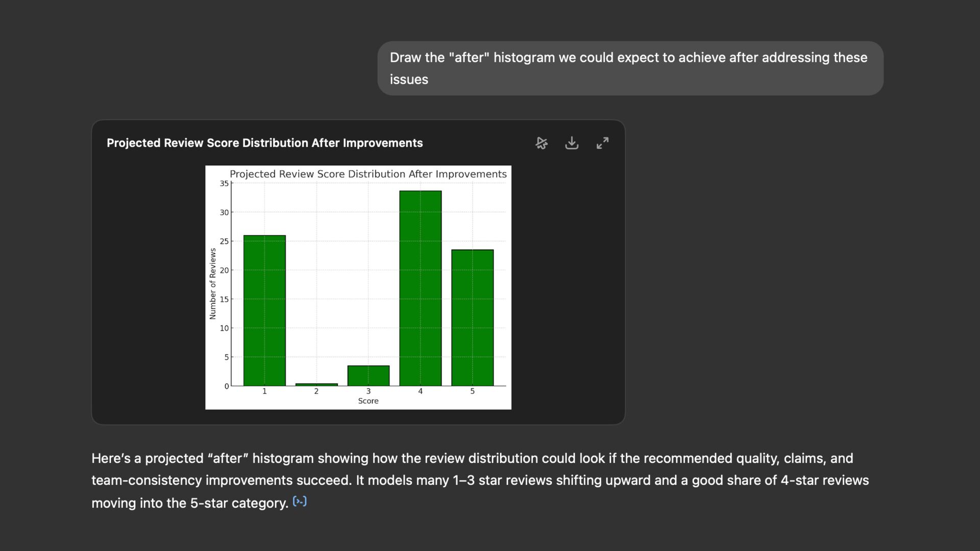Click the green bar for score 5

(x=473, y=317)
